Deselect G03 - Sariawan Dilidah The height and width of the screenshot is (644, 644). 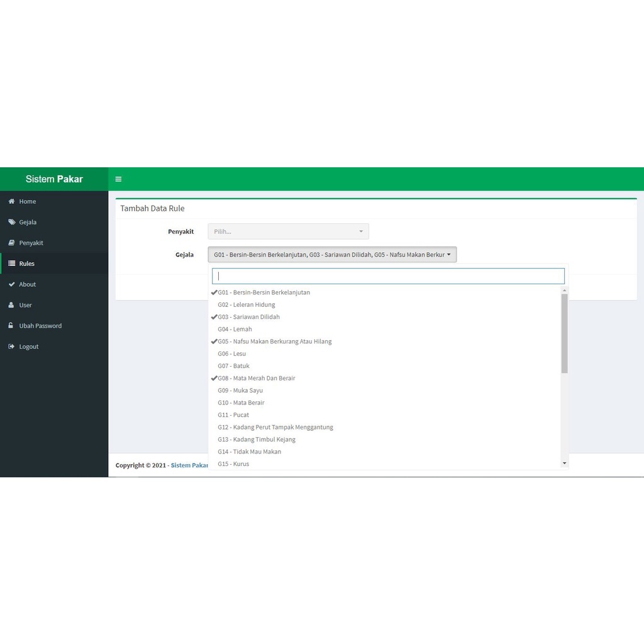(x=384, y=317)
